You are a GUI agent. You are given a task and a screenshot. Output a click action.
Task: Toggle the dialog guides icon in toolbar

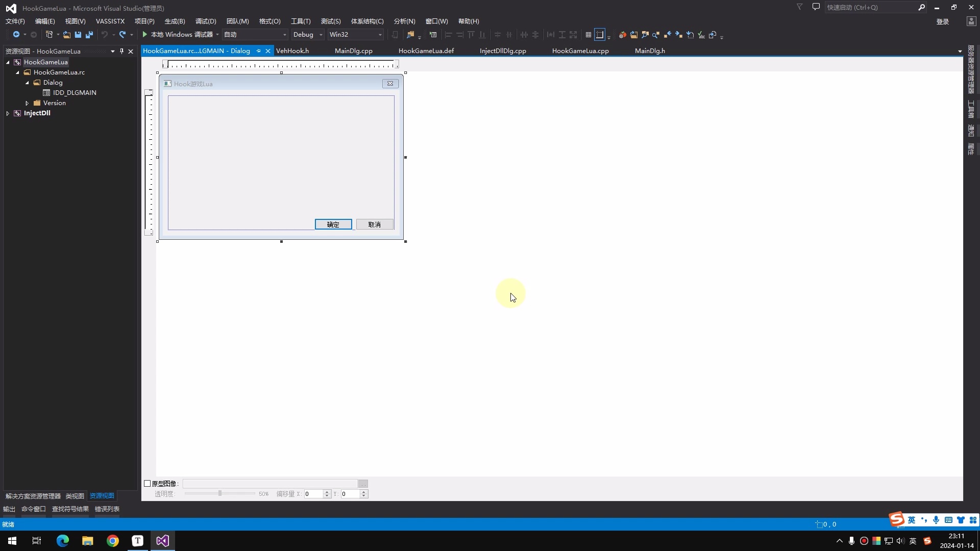point(600,35)
